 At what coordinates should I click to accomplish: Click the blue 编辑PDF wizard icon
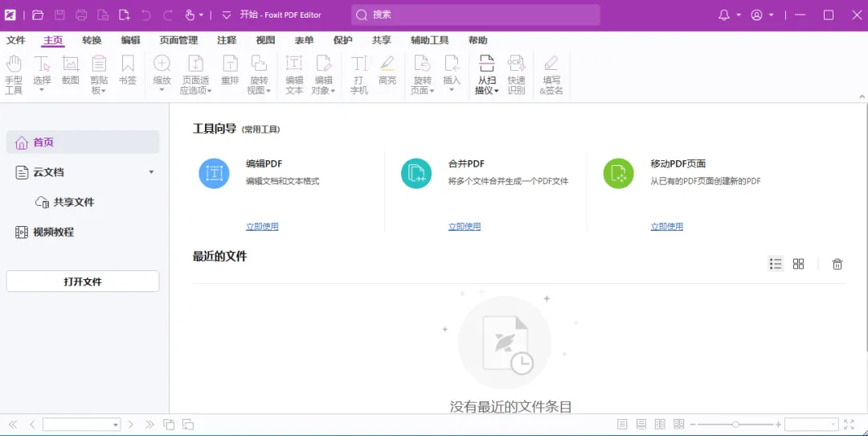(215, 174)
